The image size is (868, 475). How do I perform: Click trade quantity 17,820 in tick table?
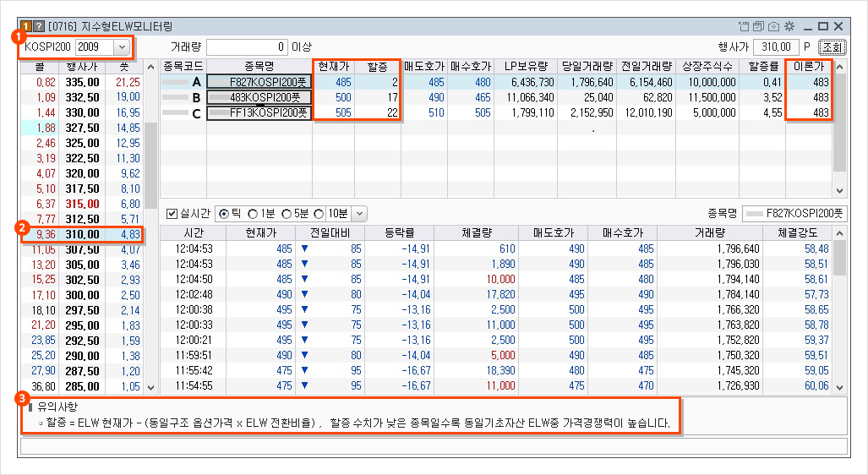click(501, 294)
